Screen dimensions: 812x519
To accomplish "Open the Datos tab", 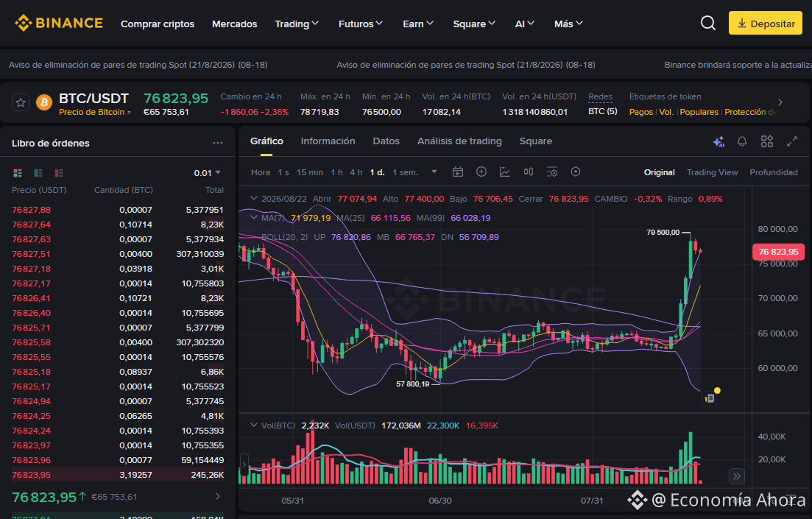I will coord(386,141).
